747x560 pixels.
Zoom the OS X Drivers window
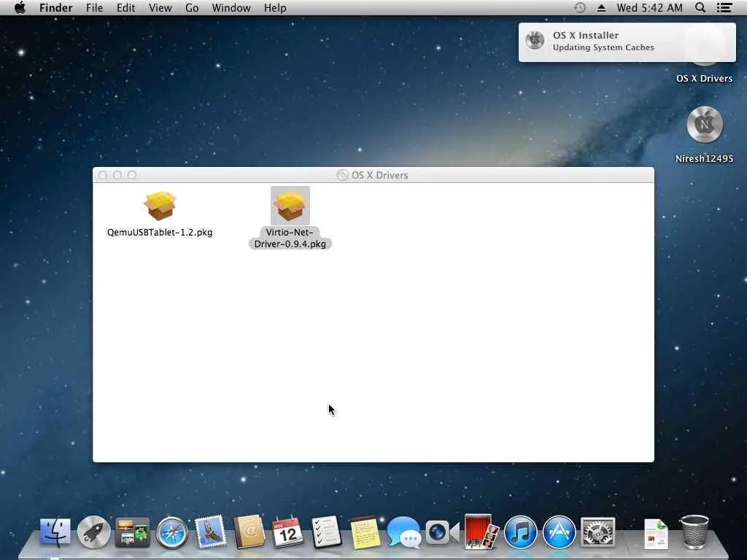tap(132, 175)
